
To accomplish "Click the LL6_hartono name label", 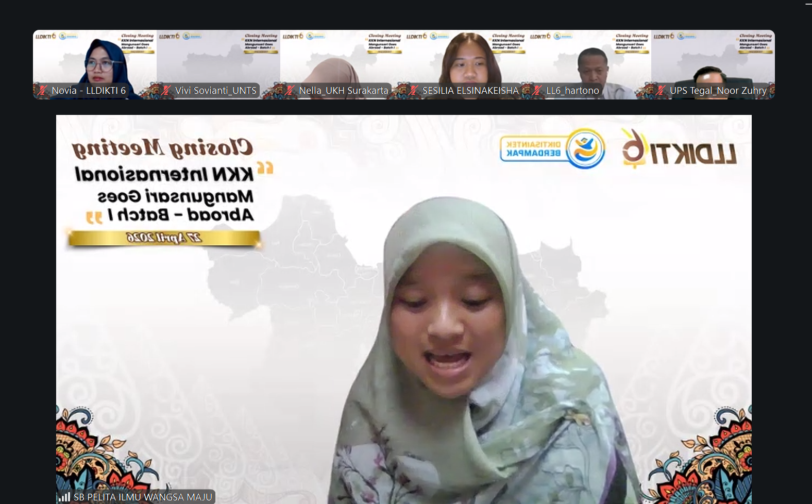I will (x=572, y=91).
